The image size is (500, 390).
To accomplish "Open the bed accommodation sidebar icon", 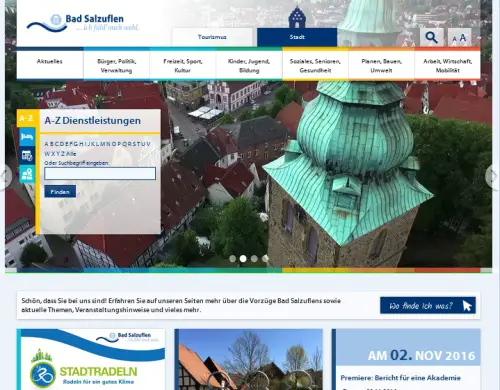I will tap(27, 137).
